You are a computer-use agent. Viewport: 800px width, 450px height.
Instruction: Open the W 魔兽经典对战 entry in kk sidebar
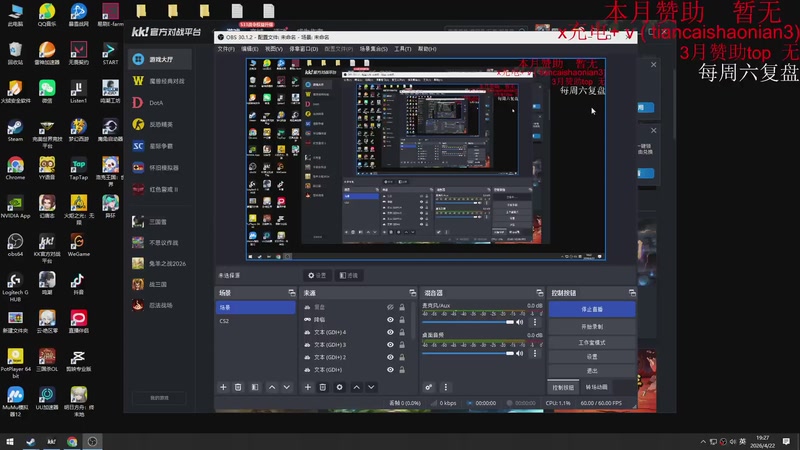160,81
